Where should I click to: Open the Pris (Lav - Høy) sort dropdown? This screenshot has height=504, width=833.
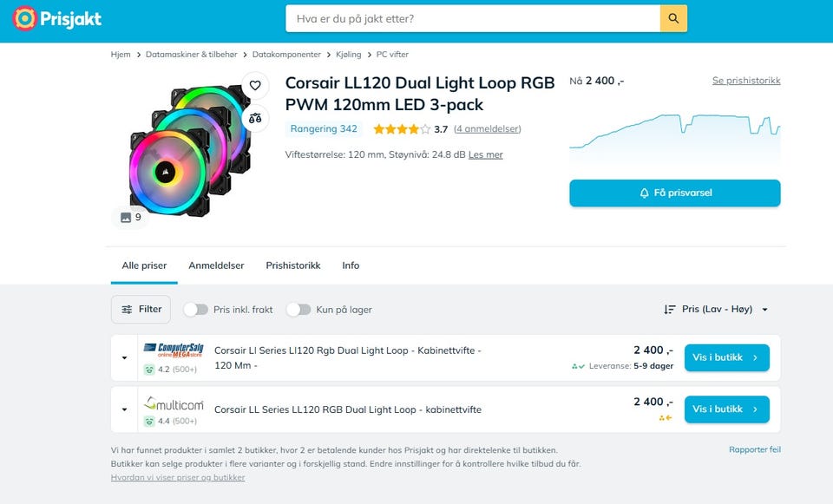click(x=716, y=310)
